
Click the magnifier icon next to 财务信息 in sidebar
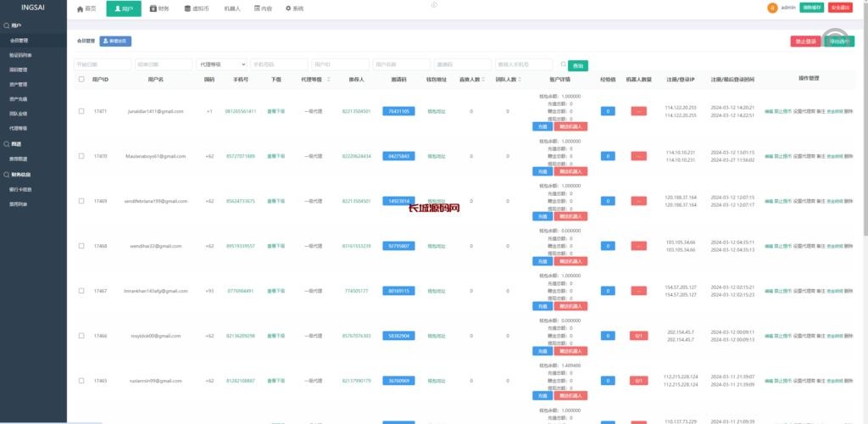(x=7, y=174)
